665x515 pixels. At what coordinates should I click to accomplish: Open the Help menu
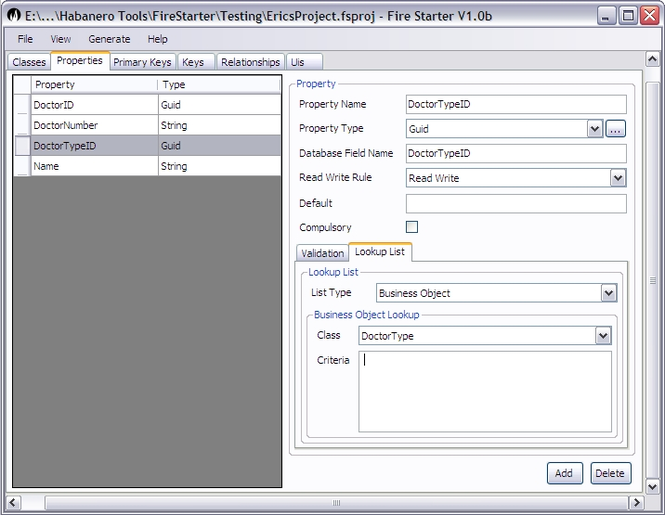tap(157, 39)
